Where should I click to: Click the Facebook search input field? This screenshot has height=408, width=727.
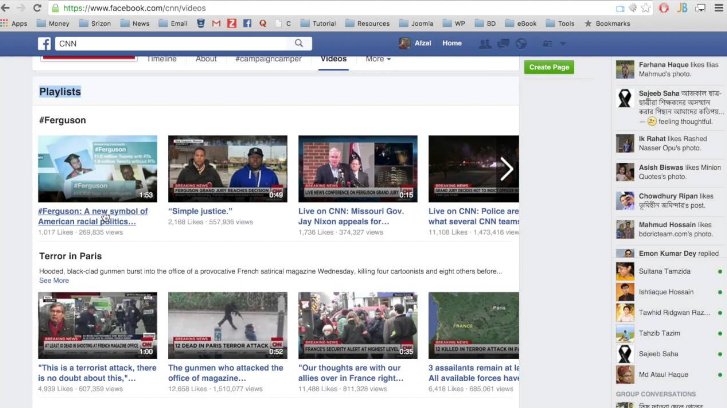click(x=174, y=44)
